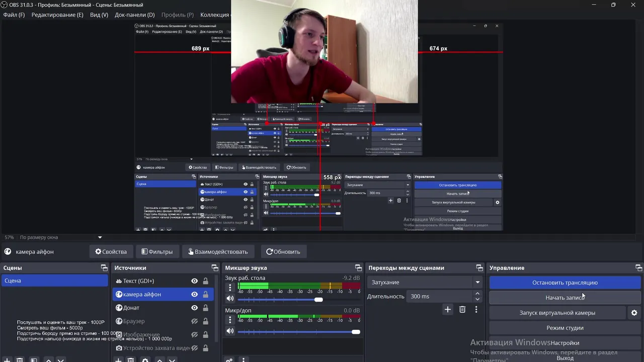This screenshot has width=644, height=362.
Task: Undock the Микшер звука panel
Action: coord(358,268)
